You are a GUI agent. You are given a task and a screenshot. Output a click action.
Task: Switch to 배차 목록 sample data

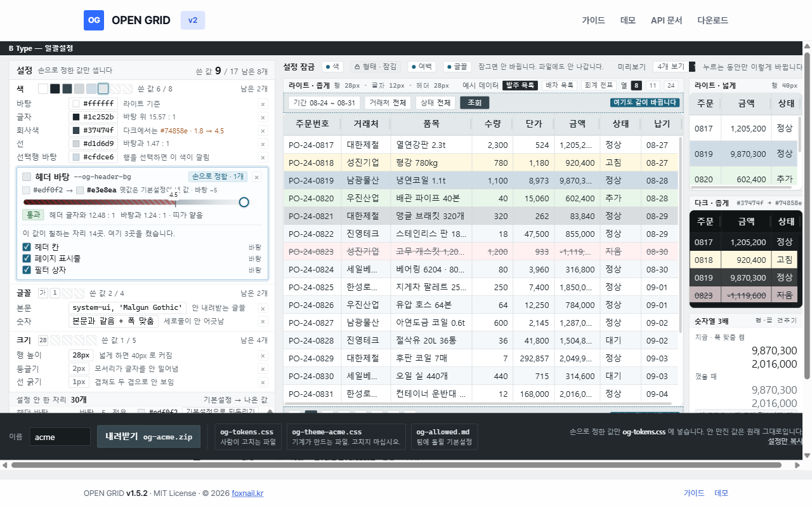tap(560, 85)
